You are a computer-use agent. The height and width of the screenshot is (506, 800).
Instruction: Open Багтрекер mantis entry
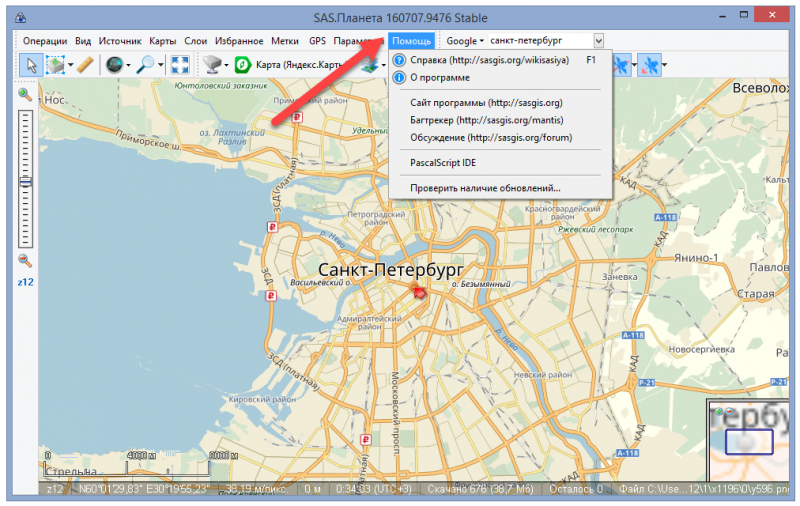(x=500, y=120)
